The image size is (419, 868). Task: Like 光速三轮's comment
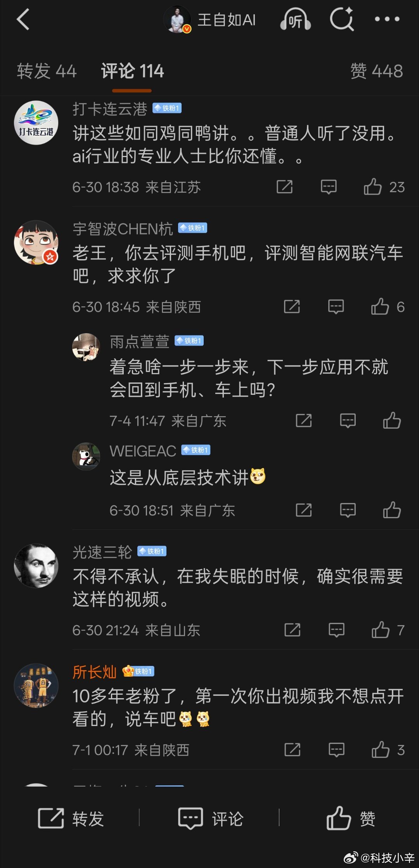pyautogui.click(x=380, y=630)
